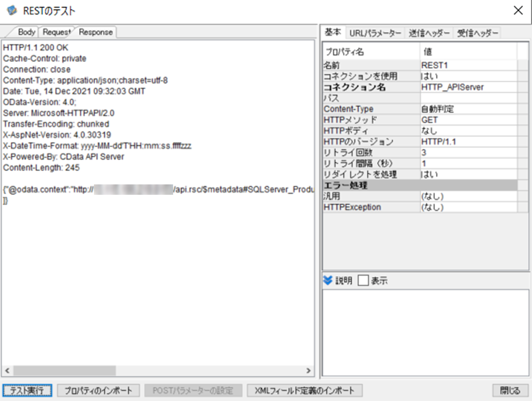Click the 値 column header
532x401 pixels.
pos(469,51)
